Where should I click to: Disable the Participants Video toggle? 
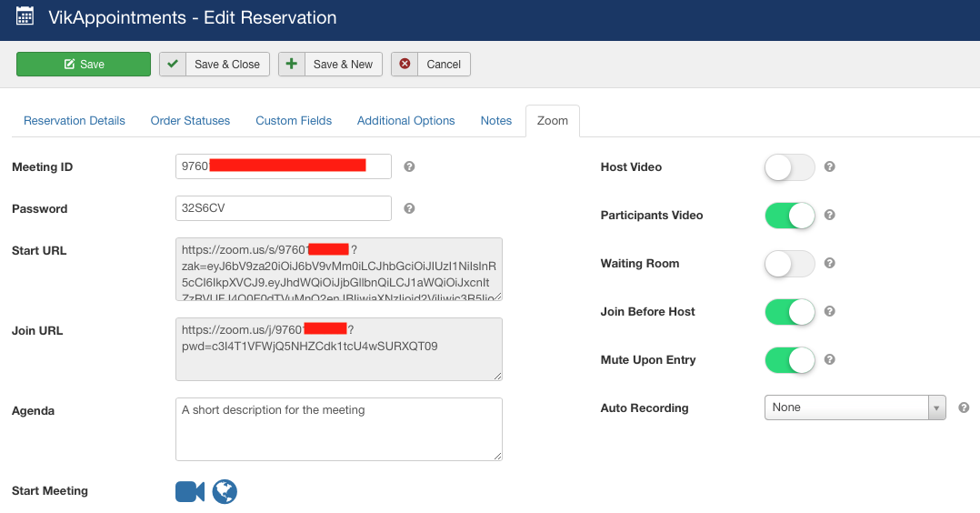click(790, 216)
